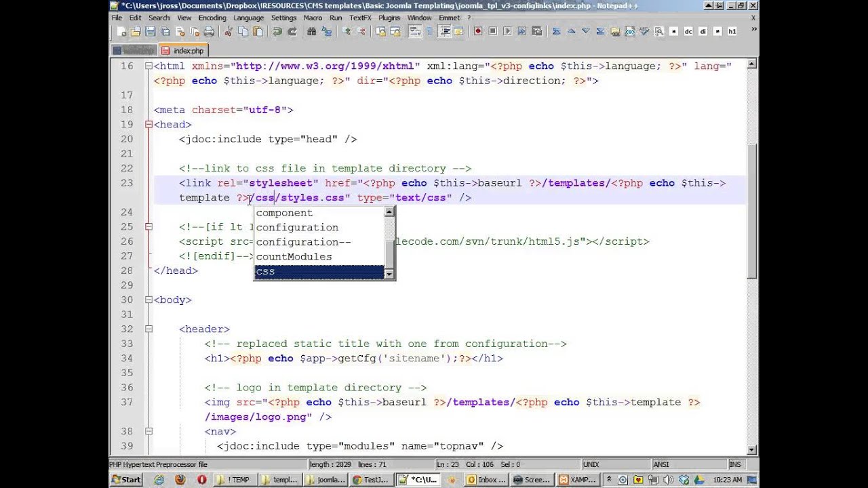This screenshot has width=868, height=488.
Task: Collapse the header fold at line 32
Action: [149, 329]
